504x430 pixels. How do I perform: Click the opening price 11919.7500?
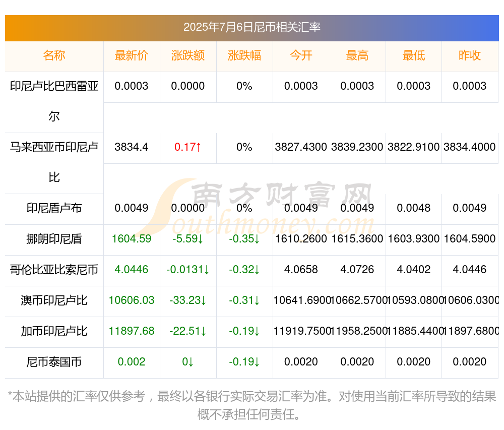(x=302, y=331)
